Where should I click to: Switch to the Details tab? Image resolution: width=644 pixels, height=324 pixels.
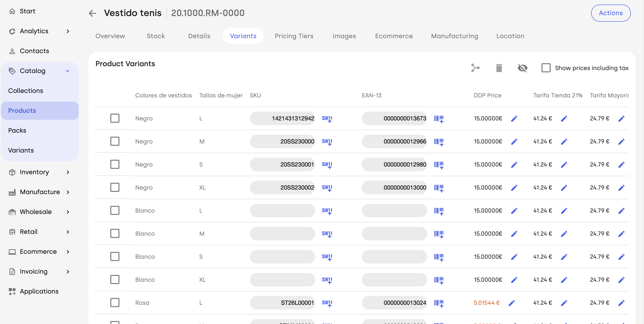pos(199,36)
